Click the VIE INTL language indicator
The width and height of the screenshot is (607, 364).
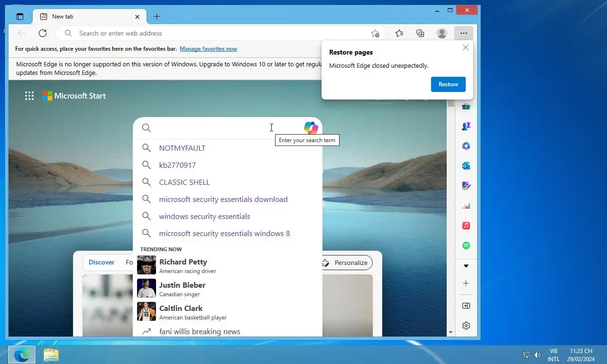[x=553, y=355]
